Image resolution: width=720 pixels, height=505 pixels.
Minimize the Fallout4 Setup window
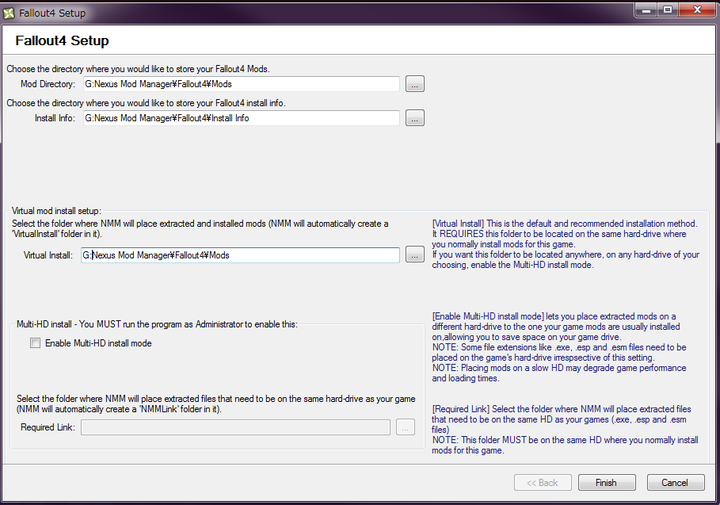point(647,10)
